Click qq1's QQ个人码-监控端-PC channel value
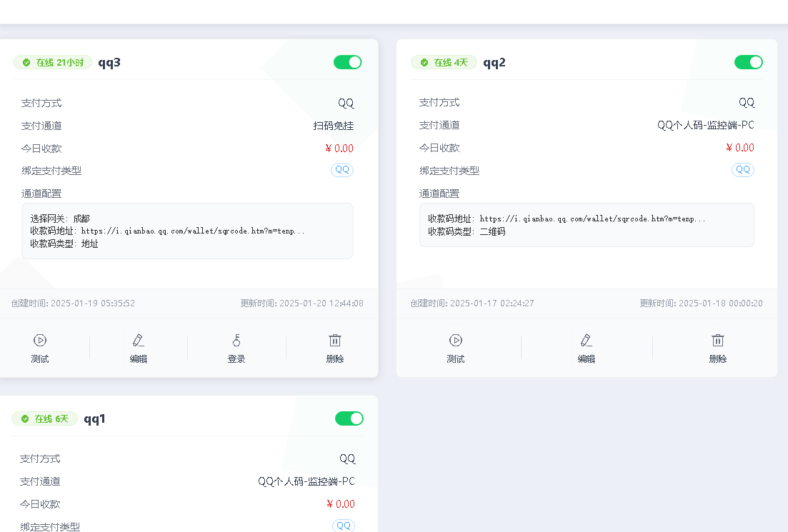 coord(306,481)
